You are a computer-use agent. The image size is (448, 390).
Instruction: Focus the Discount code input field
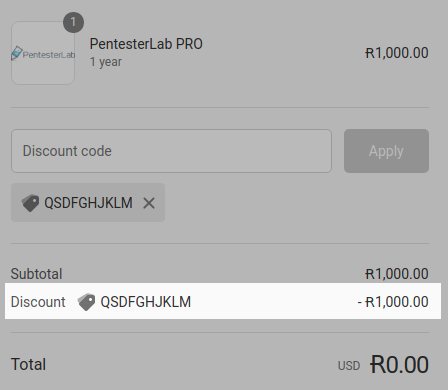(171, 151)
